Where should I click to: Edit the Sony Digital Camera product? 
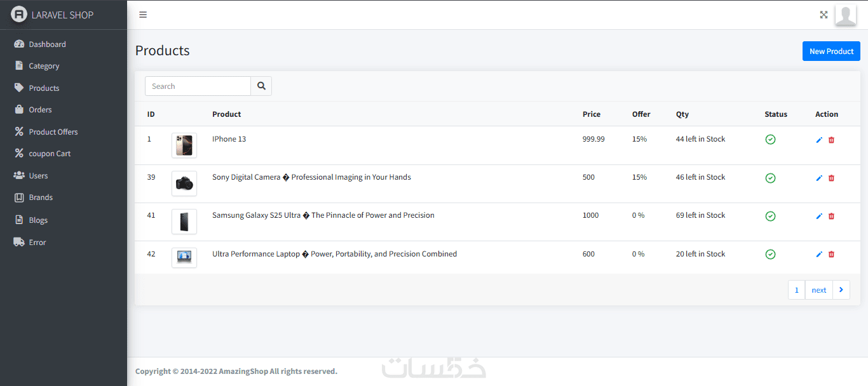[x=819, y=178]
